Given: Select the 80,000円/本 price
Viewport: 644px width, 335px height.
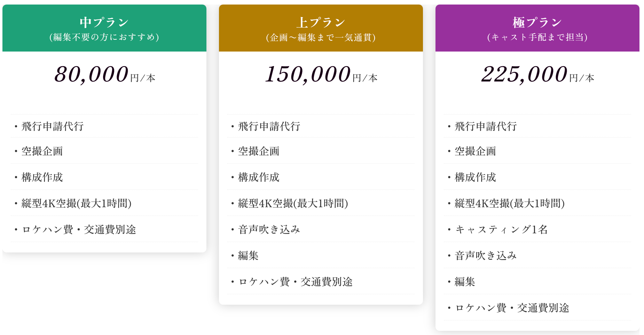Looking at the screenshot, I should [x=104, y=75].
